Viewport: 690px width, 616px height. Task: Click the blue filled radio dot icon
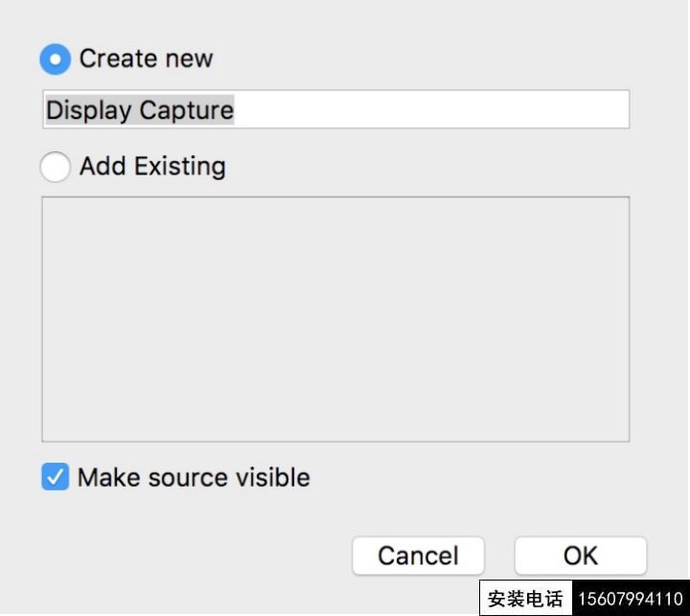[55, 59]
